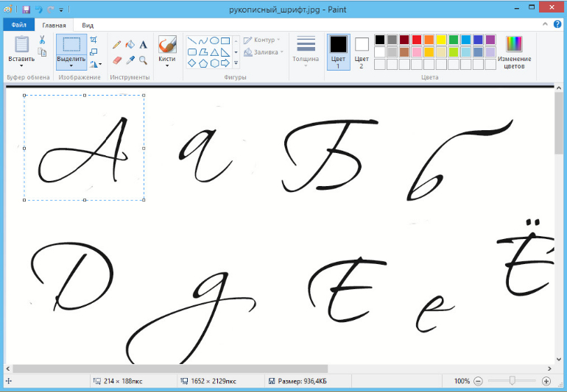Select the Hexagon shape
The image size is (567, 392).
214,63
